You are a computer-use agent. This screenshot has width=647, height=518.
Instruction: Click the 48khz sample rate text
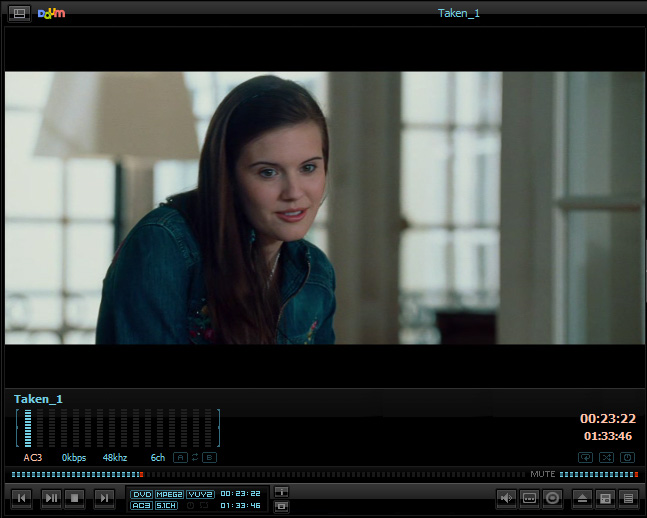point(115,458)
